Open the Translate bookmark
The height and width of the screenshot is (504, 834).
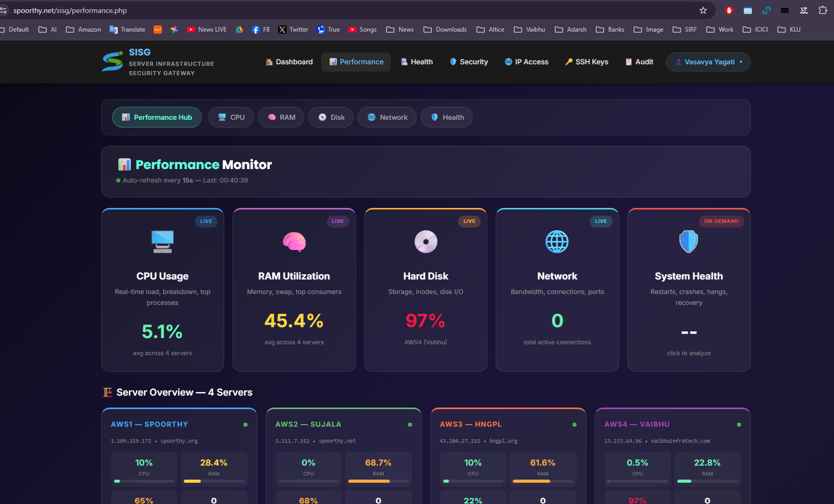(x=127, y=30)
